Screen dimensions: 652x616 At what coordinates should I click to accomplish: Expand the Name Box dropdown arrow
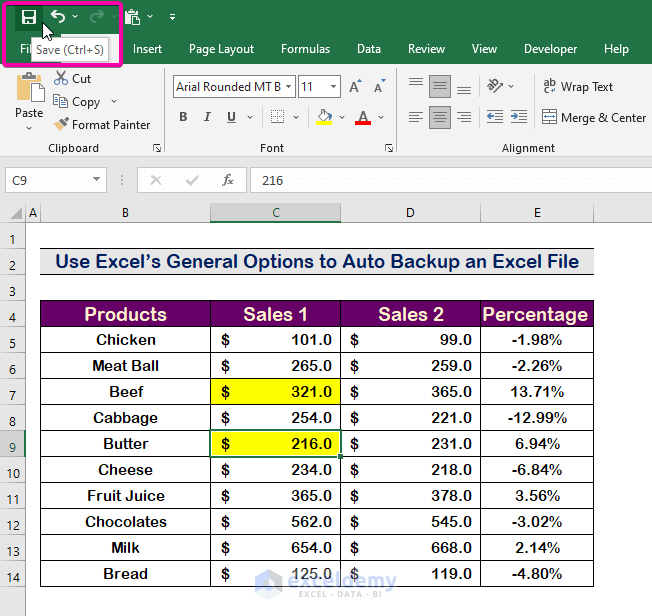[x=97, y=180]
